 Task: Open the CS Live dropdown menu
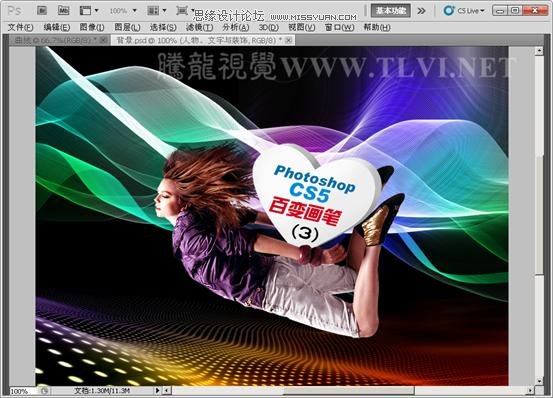point(471,11)
